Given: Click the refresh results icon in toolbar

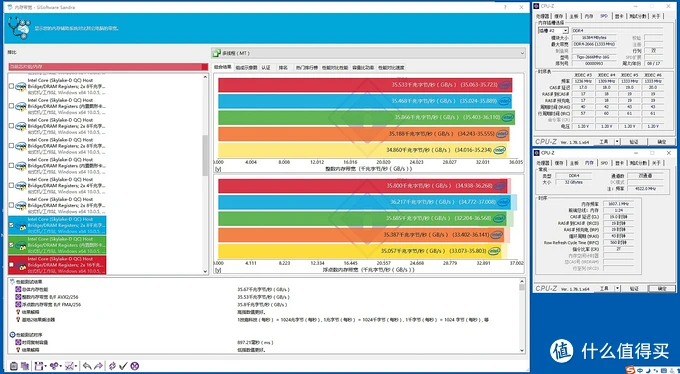Looking at the screenshot, I should click(112, 366).
